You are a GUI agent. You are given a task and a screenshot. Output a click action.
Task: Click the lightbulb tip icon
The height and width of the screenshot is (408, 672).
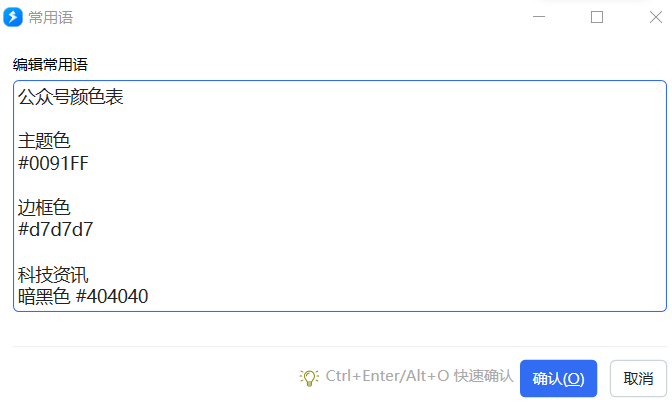tap(309, 378)
